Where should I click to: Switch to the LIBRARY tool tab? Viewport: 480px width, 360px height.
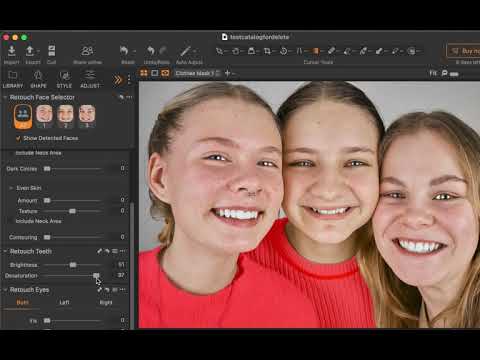click(x=13, y=79)
